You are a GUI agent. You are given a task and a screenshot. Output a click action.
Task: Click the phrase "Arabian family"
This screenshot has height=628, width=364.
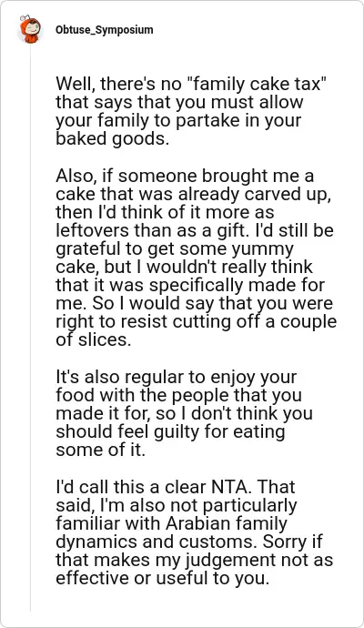pos(227,523)
